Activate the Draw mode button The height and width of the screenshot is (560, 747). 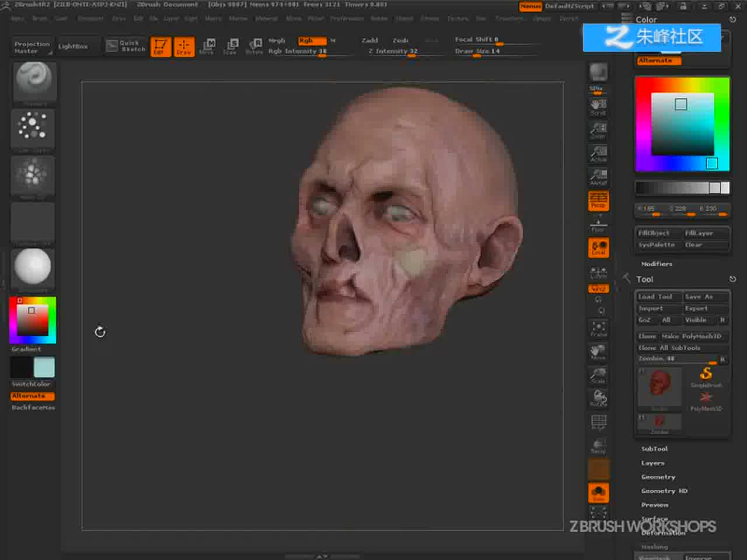coord(184,47)
